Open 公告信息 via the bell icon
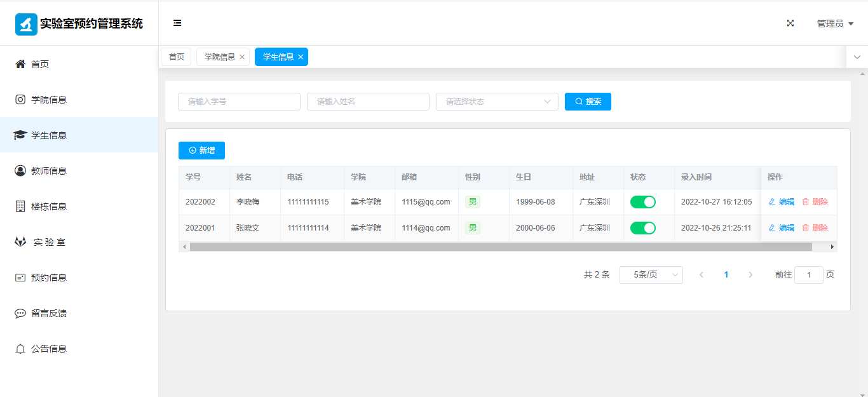Image resolution: width=868 pixels, height=397 pixels. point(20,349)
